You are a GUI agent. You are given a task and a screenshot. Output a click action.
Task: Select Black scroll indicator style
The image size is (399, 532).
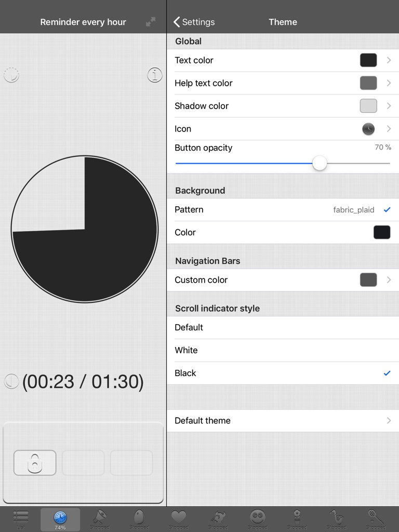283,373
